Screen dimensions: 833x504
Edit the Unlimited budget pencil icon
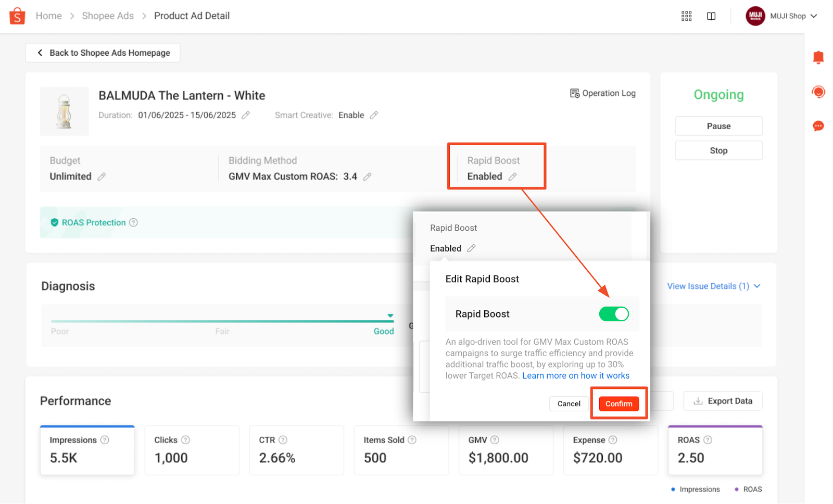click(102, 177)
